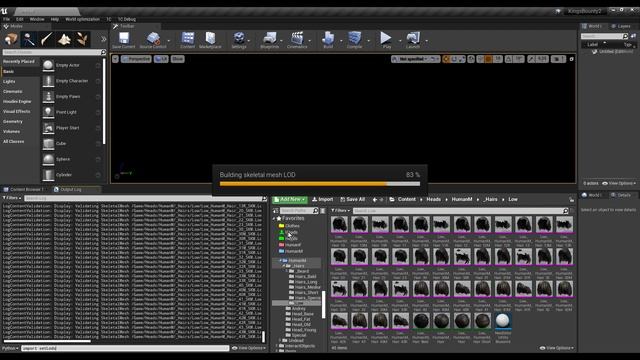Toggle the sources panel icon beside the path search
640x360 pixels.
click(276, 211)
